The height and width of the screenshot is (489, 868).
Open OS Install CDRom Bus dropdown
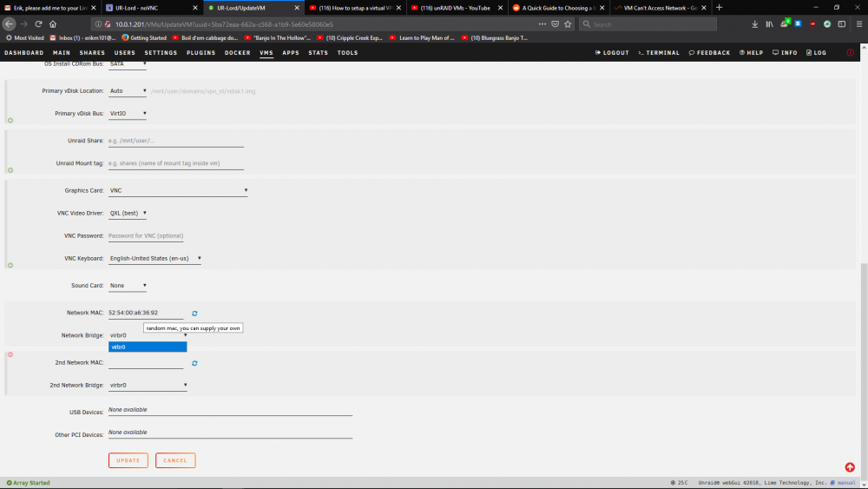(x=128, y=64)
